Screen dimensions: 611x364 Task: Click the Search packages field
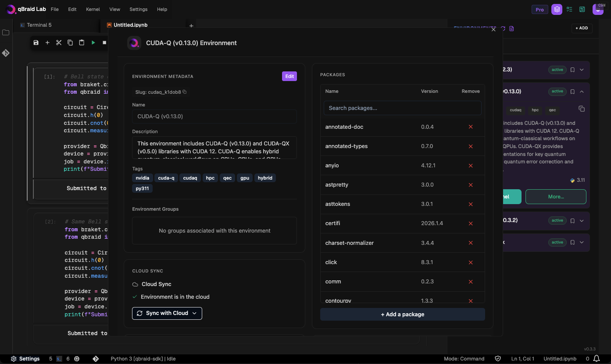(x=403, y=108)
